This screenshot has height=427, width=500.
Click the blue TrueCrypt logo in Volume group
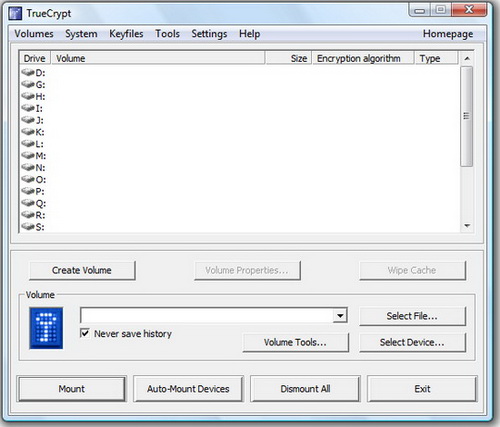click(x=46, y=328)
